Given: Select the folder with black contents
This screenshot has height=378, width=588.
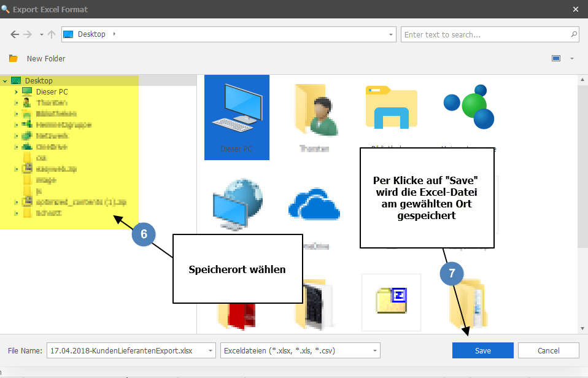Looking at the screenshot, I should click(x=314, y=304).
